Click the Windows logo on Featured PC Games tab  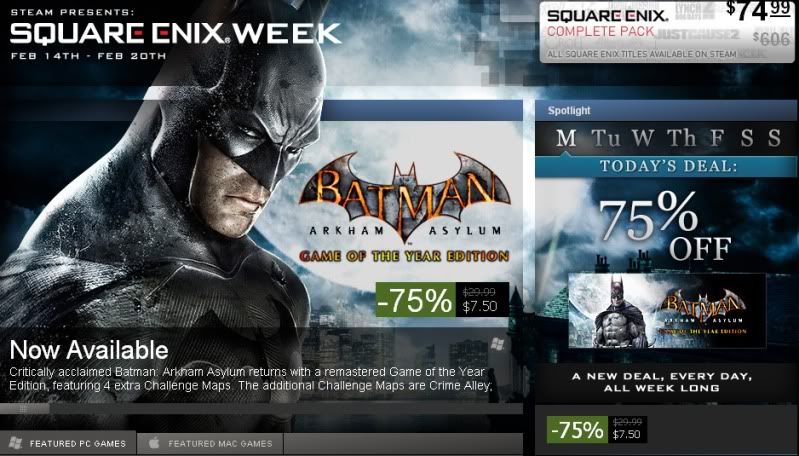point(15,443)
